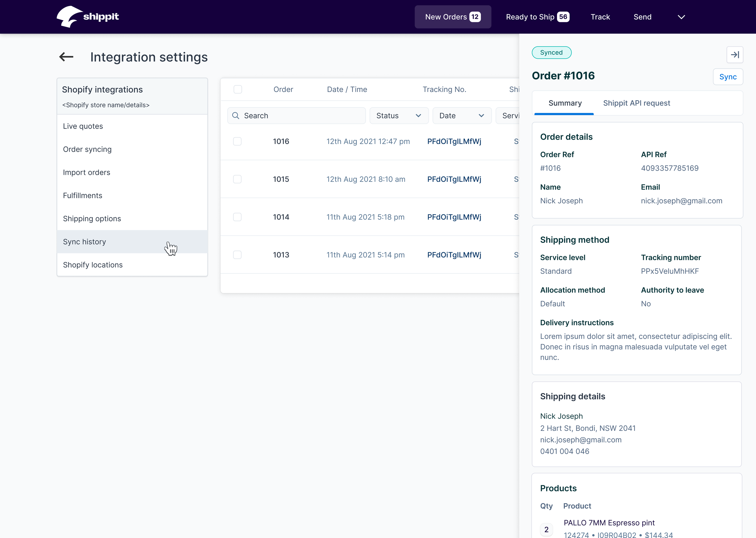
Task: Click the Shippit logo
Action: point(88,17)
